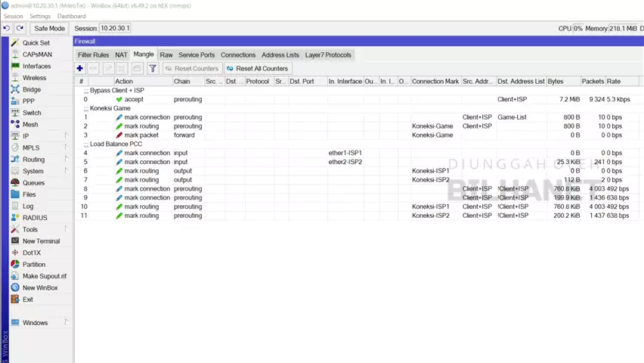Toggle the Safe Mode button
Screen dimensions: 644x363
click(50, 28)
